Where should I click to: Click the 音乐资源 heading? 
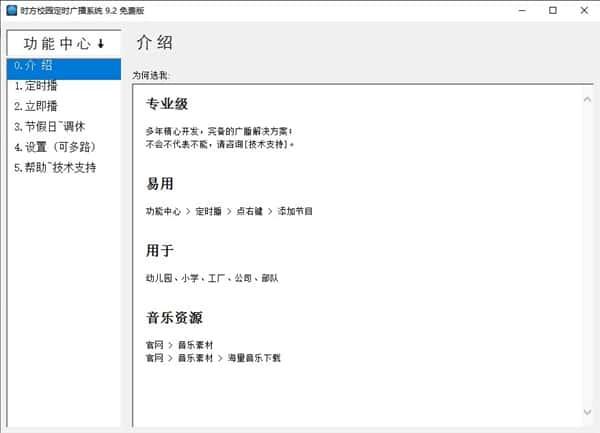(174, 318)
